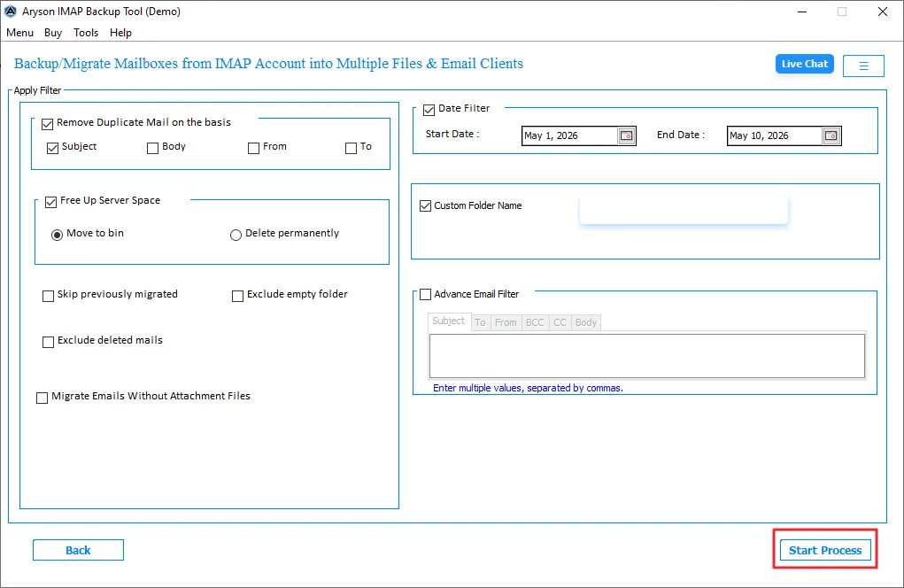Click the Start Process button
904x588 pixels.
[x=825, y=550]
